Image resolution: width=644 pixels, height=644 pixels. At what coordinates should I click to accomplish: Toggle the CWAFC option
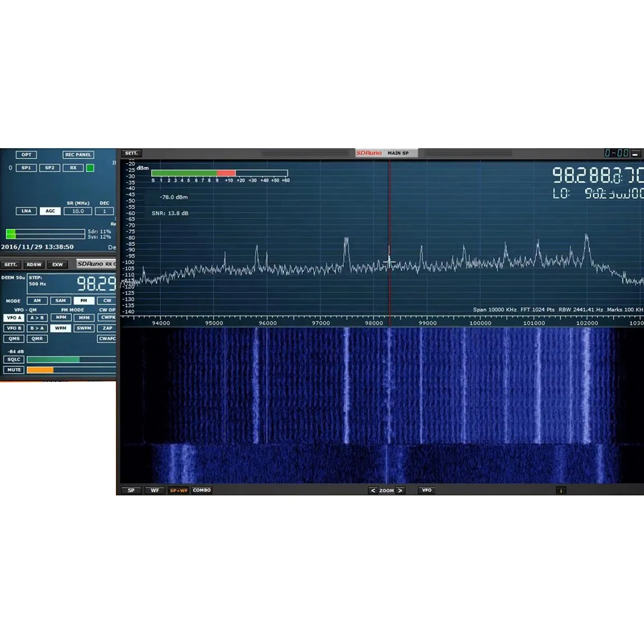click(x=107, y=339)
